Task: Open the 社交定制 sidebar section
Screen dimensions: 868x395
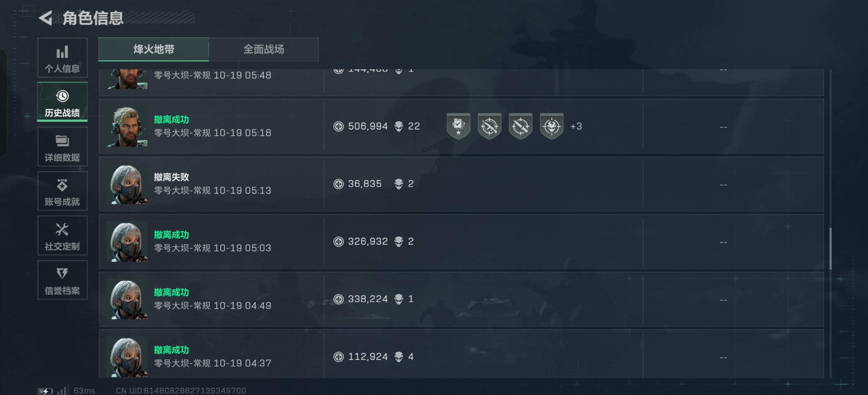Action: click(x=62, y=236)
